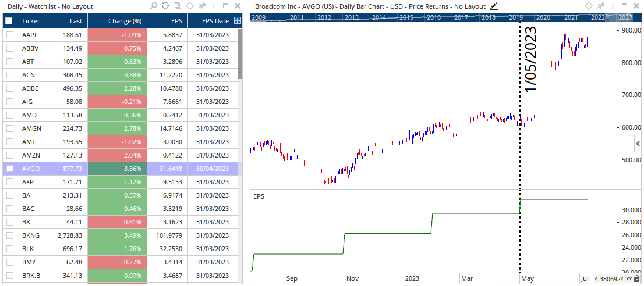Check the AAPL row checkbox
Screen dimensions: 644x286
(x=10, y=35)
